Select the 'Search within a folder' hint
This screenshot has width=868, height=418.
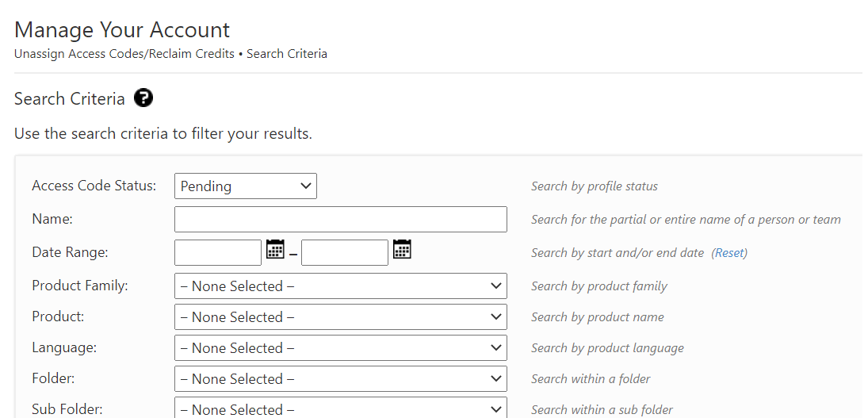coord(591,379)
